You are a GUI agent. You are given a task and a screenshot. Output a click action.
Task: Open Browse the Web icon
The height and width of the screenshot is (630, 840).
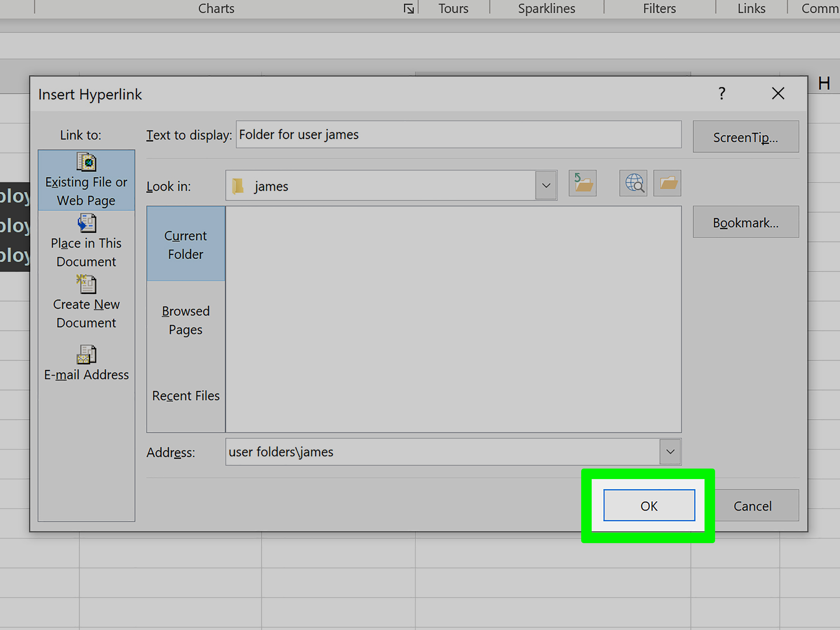click(x=633, y=183)
